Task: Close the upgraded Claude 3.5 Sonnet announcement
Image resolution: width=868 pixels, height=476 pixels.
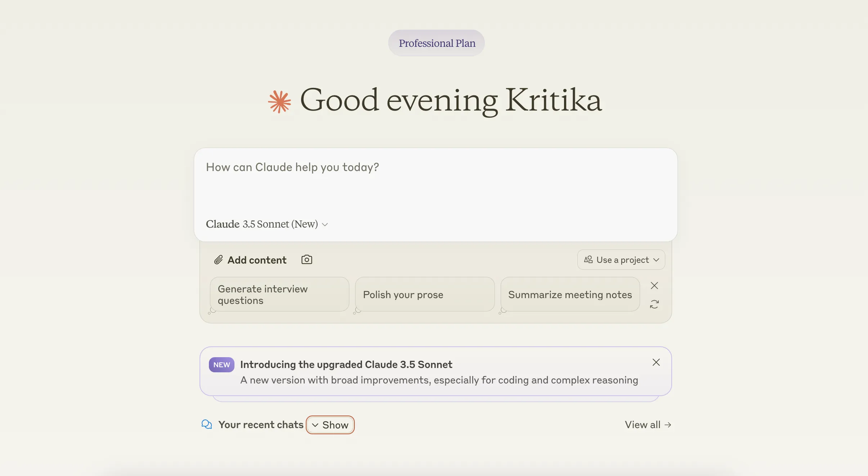Action: 656,362
